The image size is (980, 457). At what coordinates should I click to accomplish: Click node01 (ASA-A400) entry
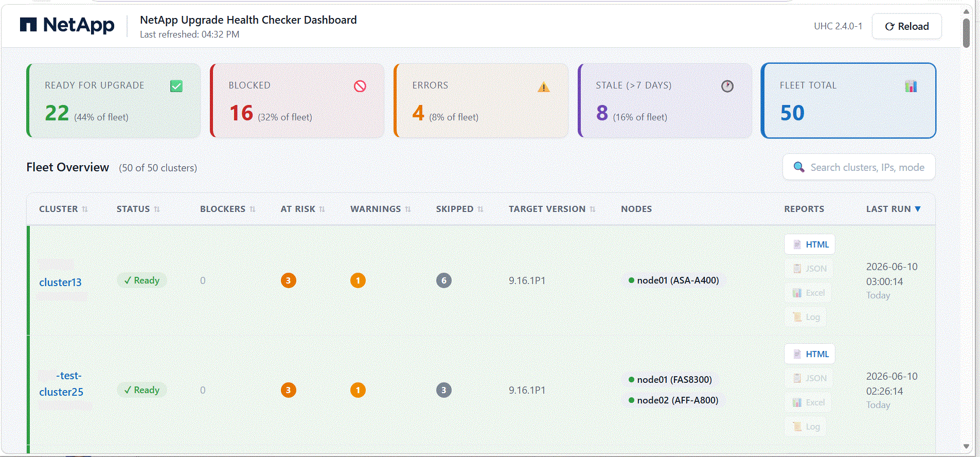coord(674,280)
